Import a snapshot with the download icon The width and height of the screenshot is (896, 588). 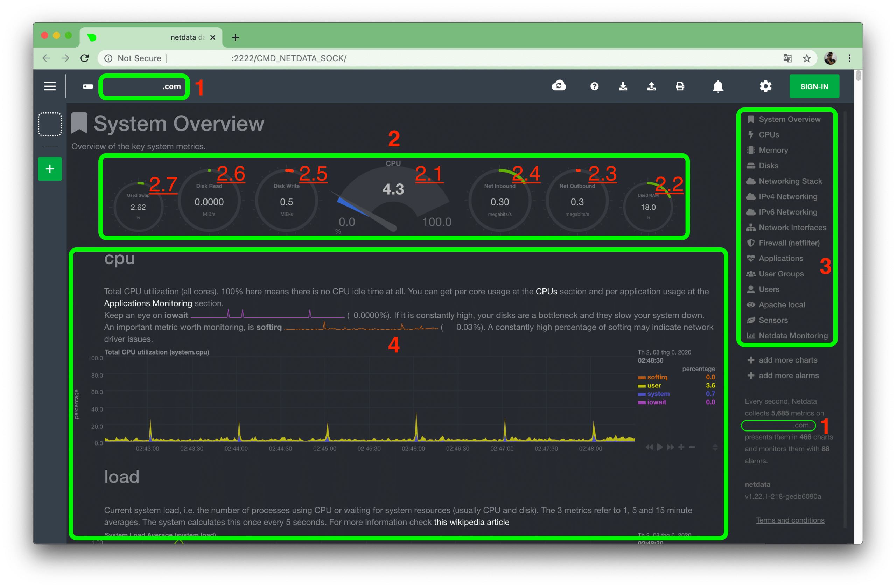623,86
